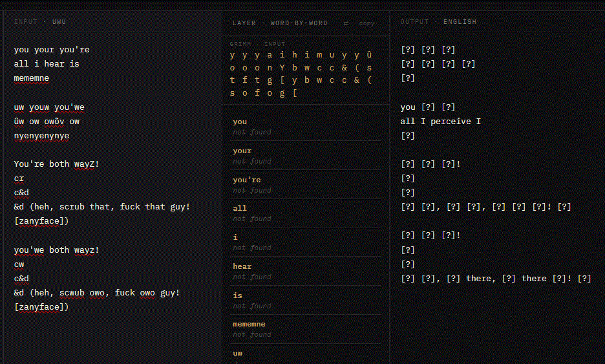
Task: Click the input line 'uw youw you'we'
Action: pos(49,107)
